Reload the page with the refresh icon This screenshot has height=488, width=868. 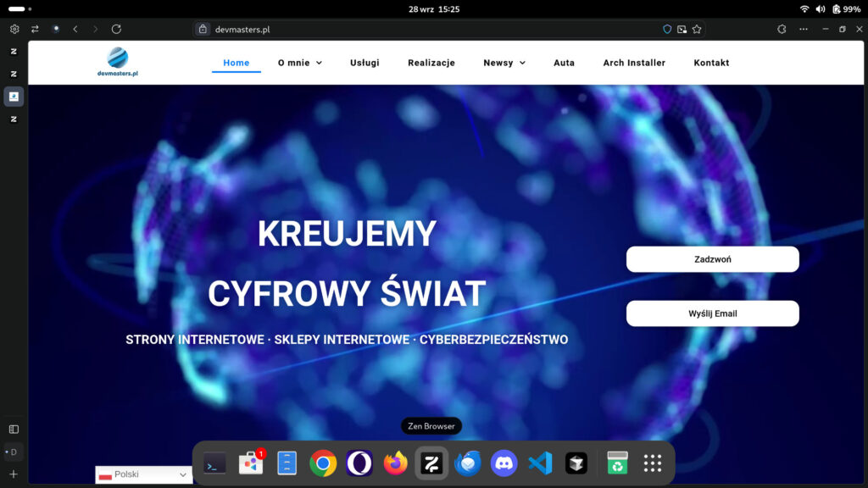click(x=116, y=29)
